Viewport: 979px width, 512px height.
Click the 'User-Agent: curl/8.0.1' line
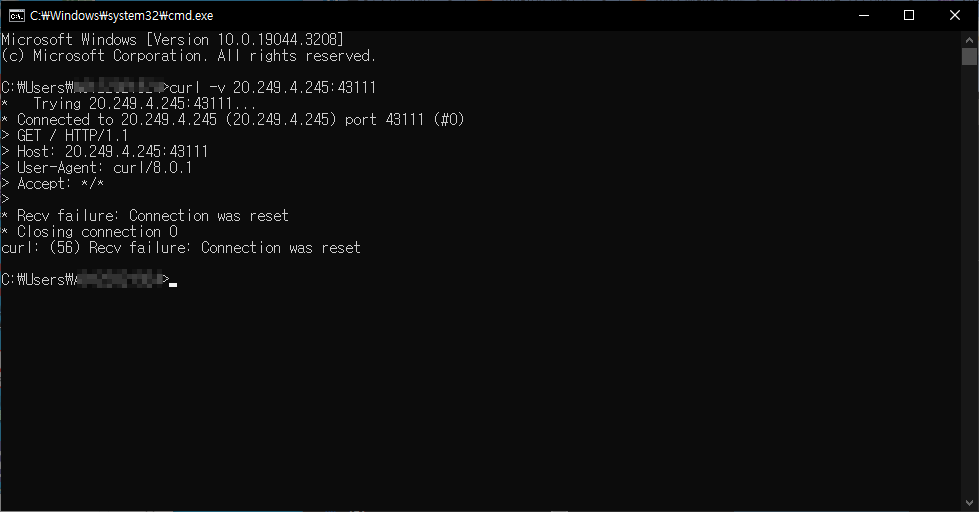(97, 168)
